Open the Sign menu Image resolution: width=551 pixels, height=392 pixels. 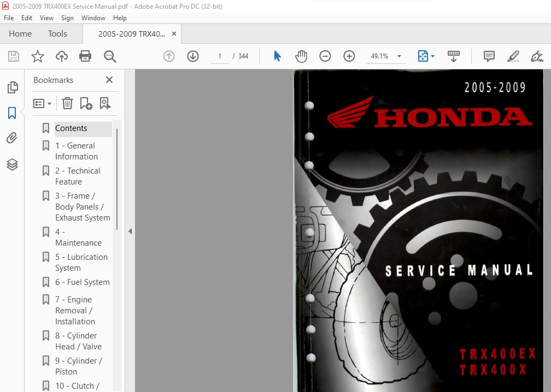[x=67, y=18]
